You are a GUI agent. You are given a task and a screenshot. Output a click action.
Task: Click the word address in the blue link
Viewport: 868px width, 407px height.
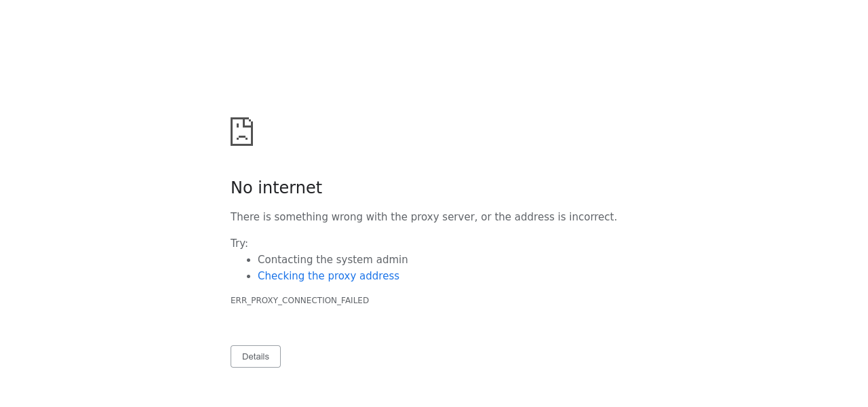tap(380, 276)
